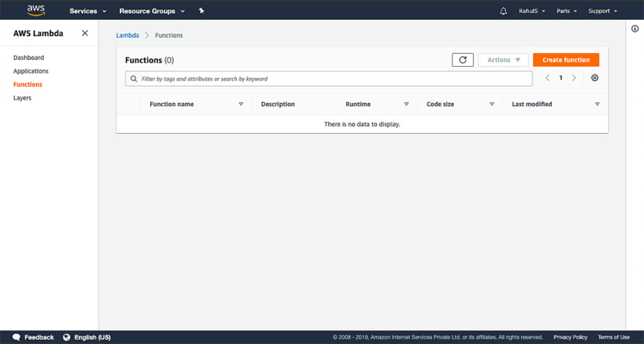Open the Services dropdown menu

(x=88, y=11)
